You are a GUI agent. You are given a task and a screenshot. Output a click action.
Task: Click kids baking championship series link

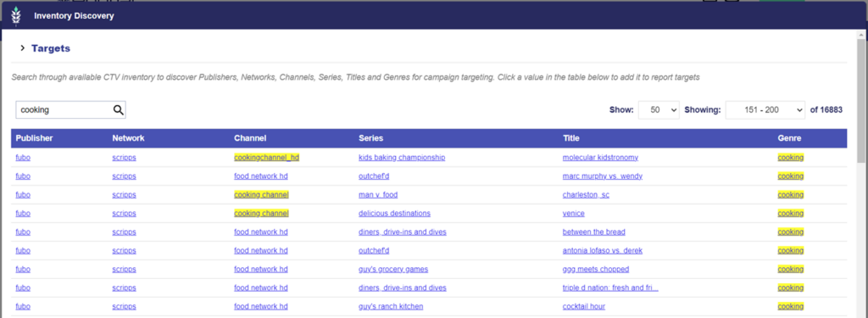pos(402,158)
